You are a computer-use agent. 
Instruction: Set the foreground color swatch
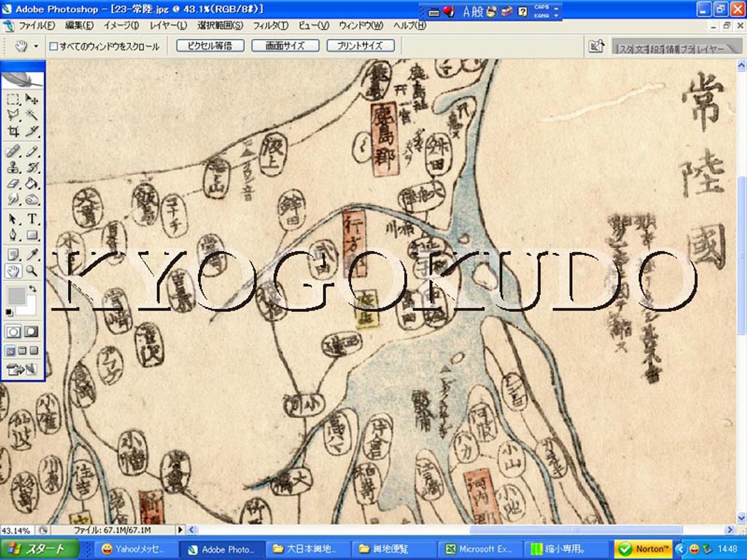[x=16, y=295]
